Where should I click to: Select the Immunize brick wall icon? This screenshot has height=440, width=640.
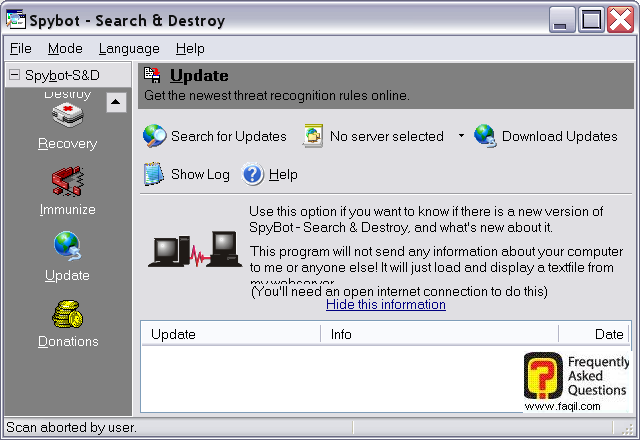(x=68, y=181)
